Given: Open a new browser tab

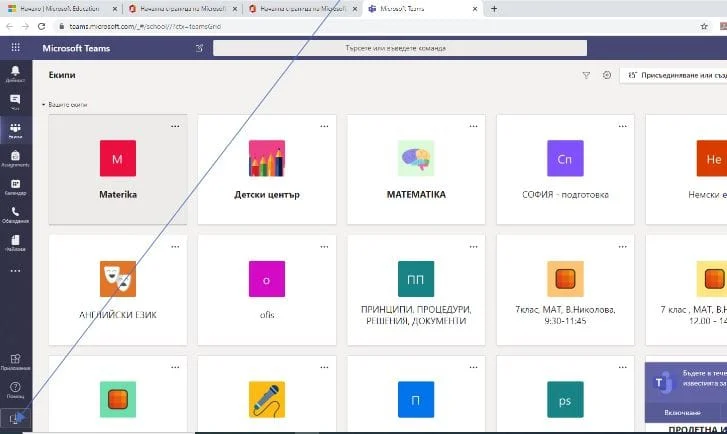Looking at the screenshot, I should point(494,9).
